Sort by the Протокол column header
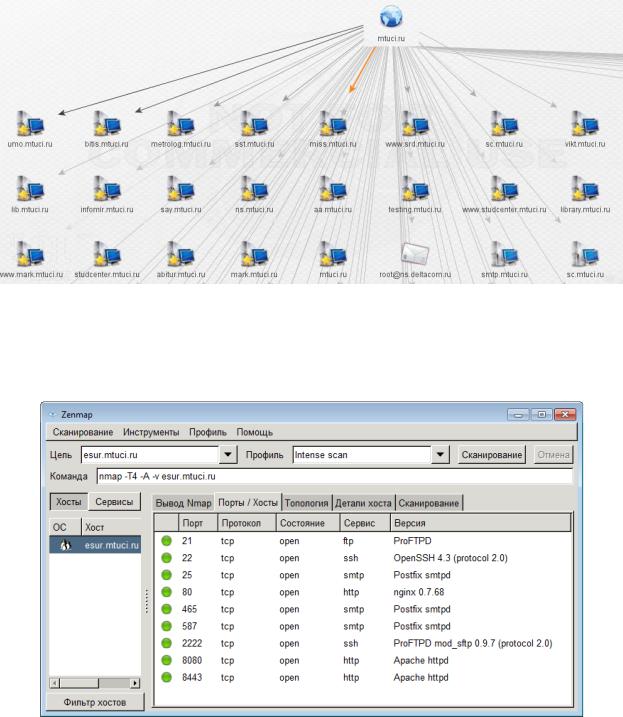The height and width of the screenshot is (717, 623). (x=247, y=523)
